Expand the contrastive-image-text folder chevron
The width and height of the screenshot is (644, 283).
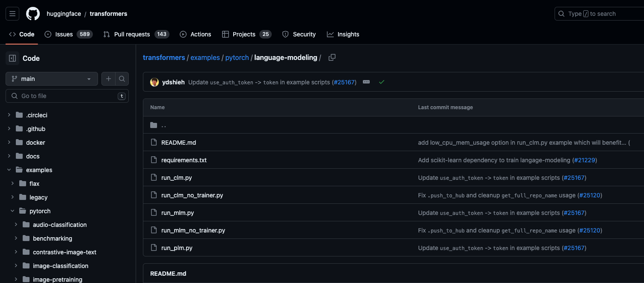[16, 252]
